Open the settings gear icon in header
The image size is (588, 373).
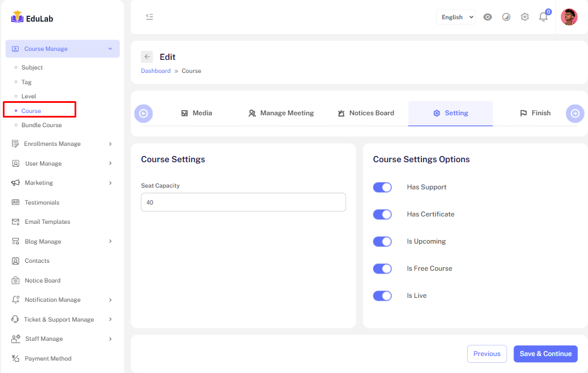pos(525,17)
